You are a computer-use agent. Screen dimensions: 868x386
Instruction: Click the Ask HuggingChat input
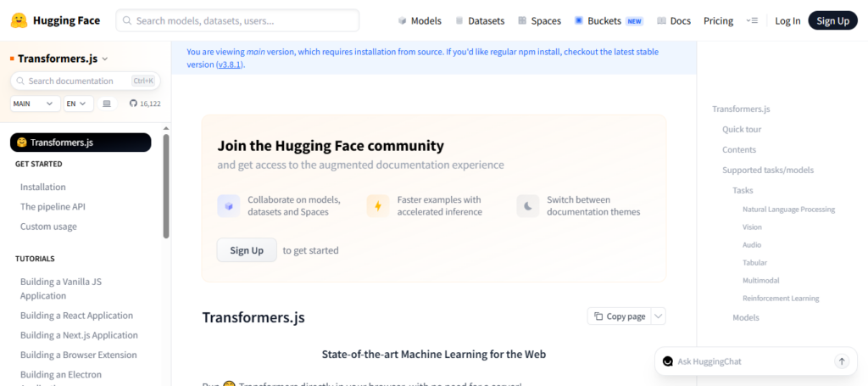753,361
